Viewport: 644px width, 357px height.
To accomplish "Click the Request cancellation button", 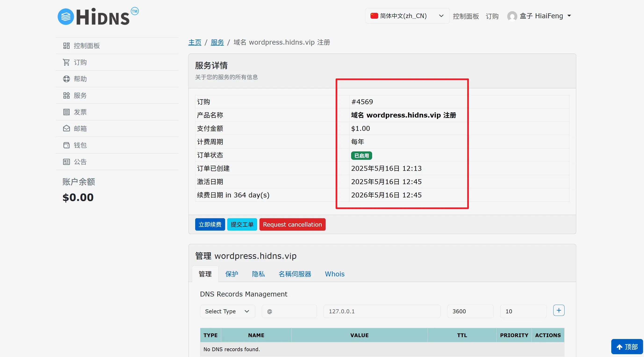I will 292,224.
